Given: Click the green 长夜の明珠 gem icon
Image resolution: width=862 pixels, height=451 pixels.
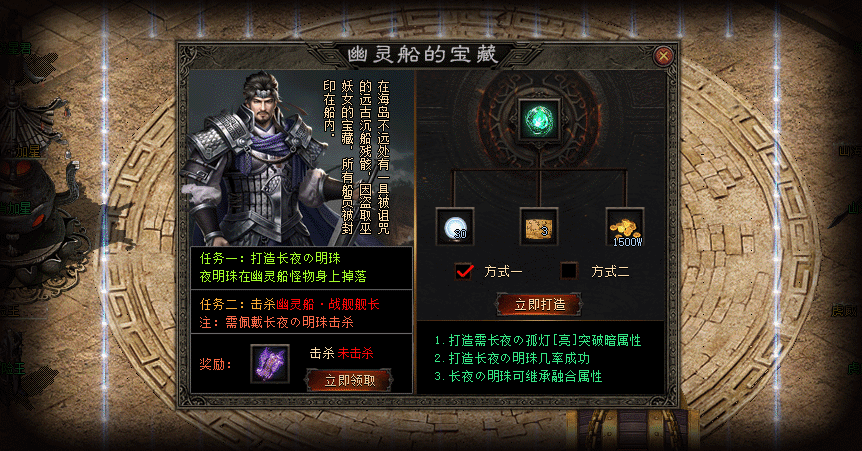Looking at the screenshot, I should pyautogui.click(x=539, y=119).
